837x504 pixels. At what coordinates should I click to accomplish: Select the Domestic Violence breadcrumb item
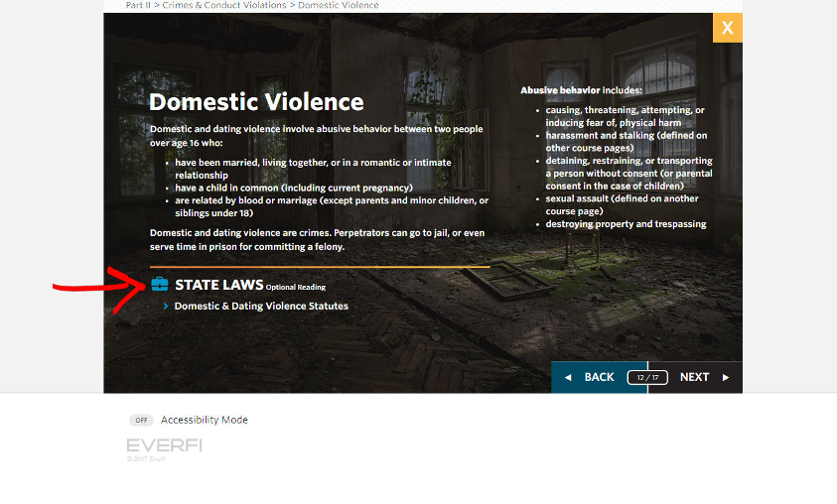pyautogui.click(x=338, y=5)
